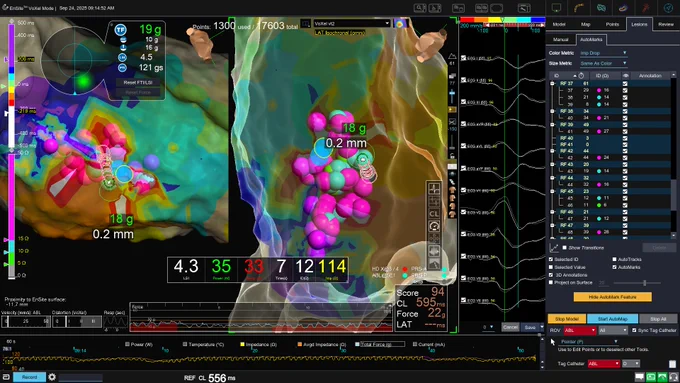The height and width of the screenshot is (383, 680).
Task: Click the magnifier search toolbar icon
Action: 420,8
